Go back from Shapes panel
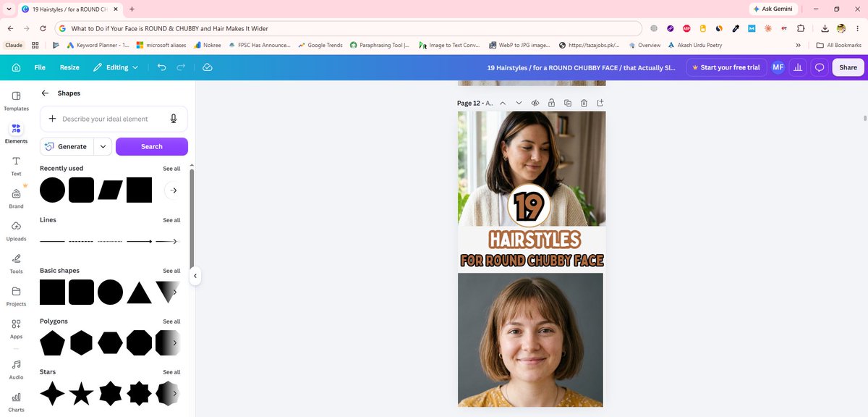This screenshot has width=868, height=417. coord(45,93)
